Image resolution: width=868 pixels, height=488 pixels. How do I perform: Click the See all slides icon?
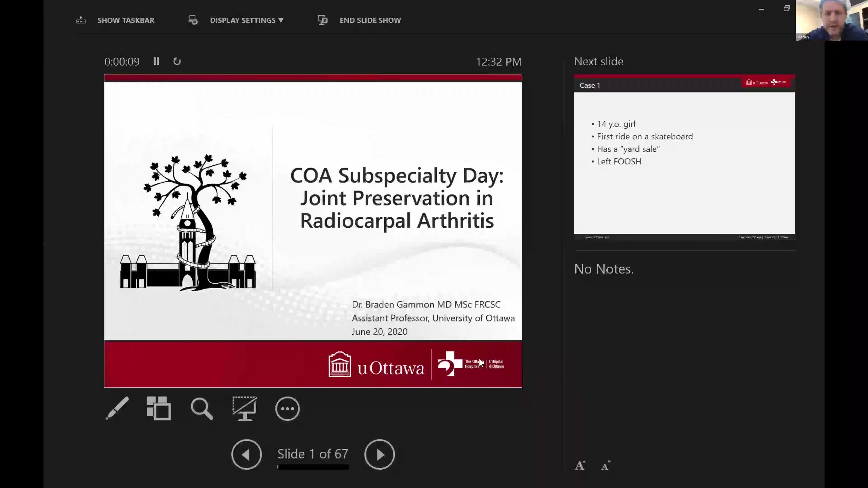[x=159, y=408]
